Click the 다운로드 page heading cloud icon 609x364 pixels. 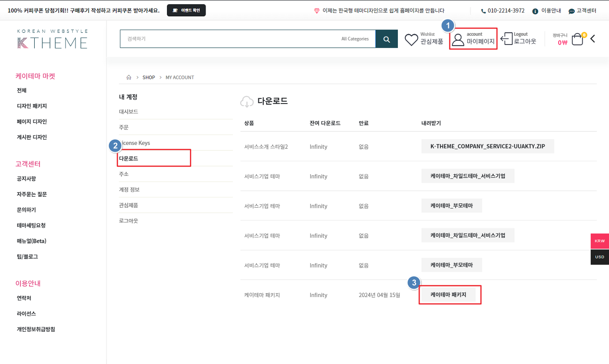click(247, 101)
